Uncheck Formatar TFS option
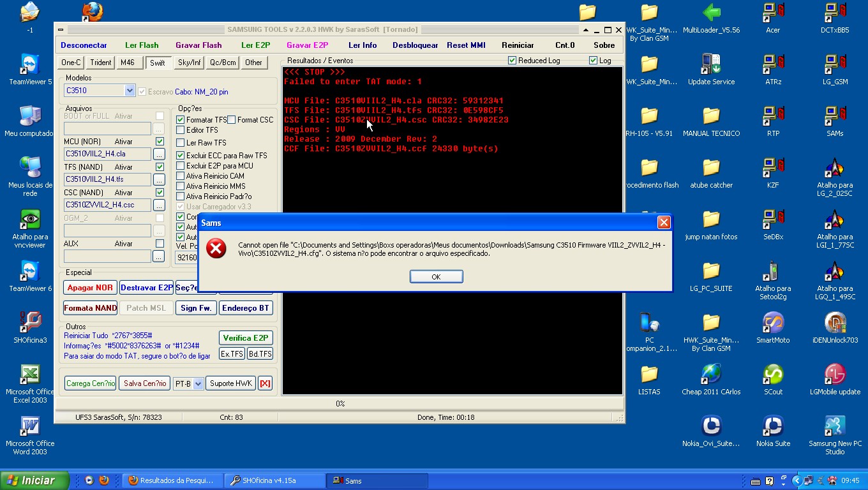Image resolution: width=868 pixels, height=490 pixels. coord(181,120)
